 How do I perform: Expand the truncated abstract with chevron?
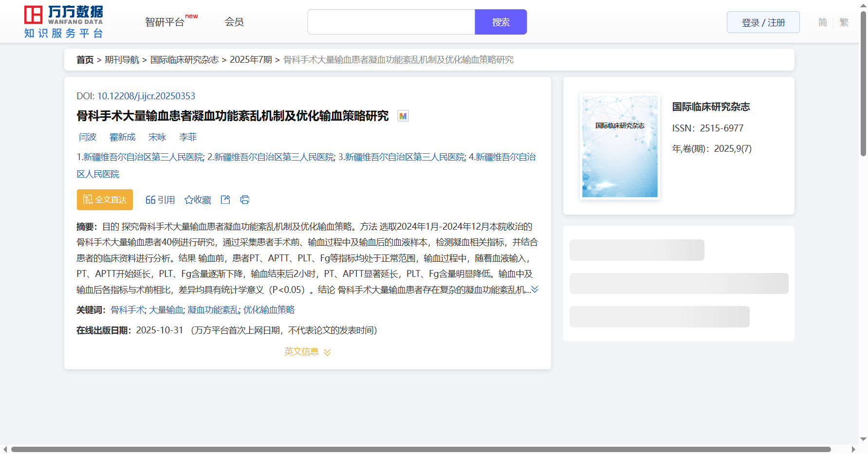(535, 290)
